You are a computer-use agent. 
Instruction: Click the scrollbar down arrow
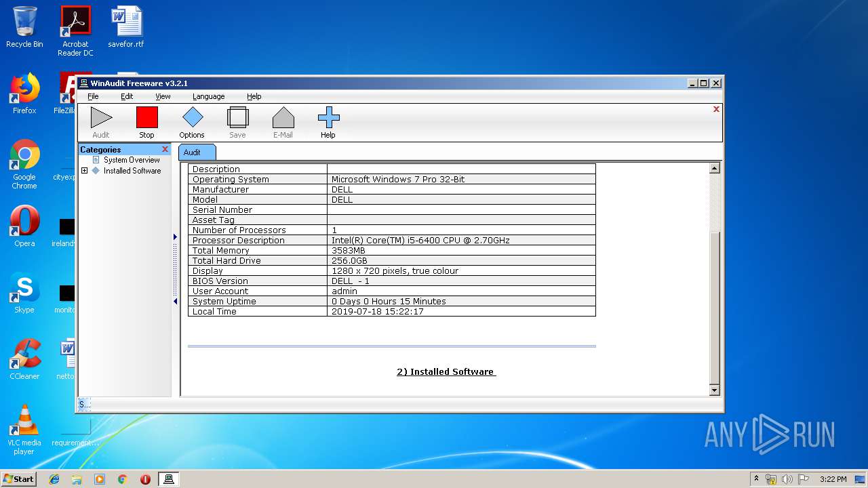pyautogui.click(x=714, y=390)
